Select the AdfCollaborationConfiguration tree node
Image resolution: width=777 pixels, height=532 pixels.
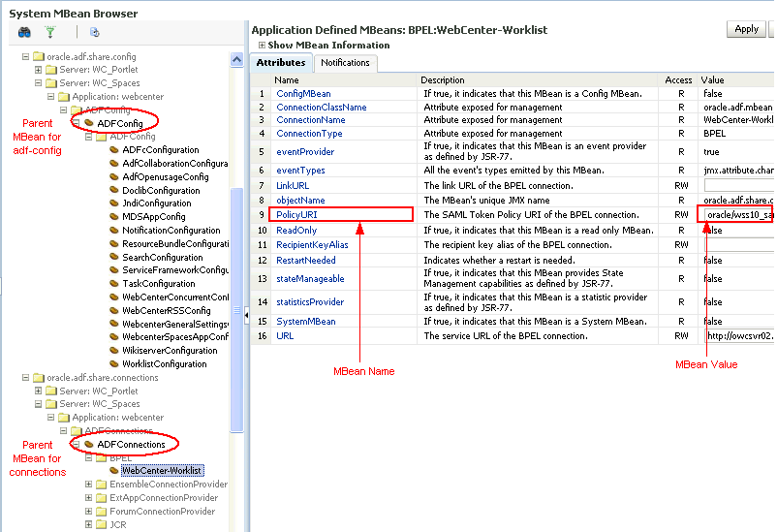coord(175,163)
